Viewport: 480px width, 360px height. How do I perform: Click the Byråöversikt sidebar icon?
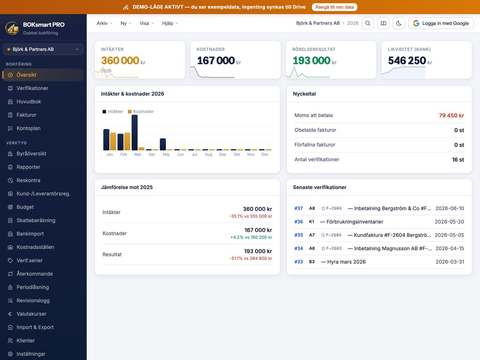point(10,154)
